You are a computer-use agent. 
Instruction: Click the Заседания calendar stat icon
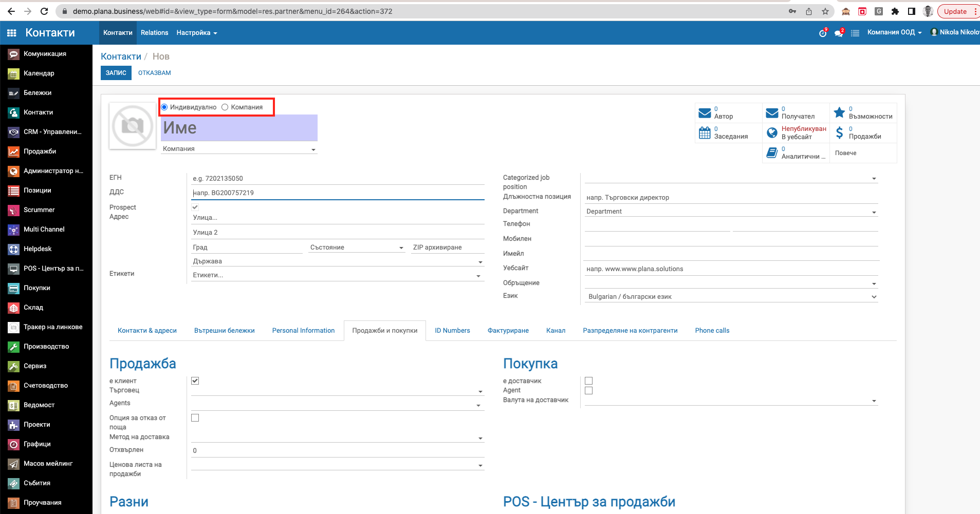pyautogui.click(x=705, y=132)
